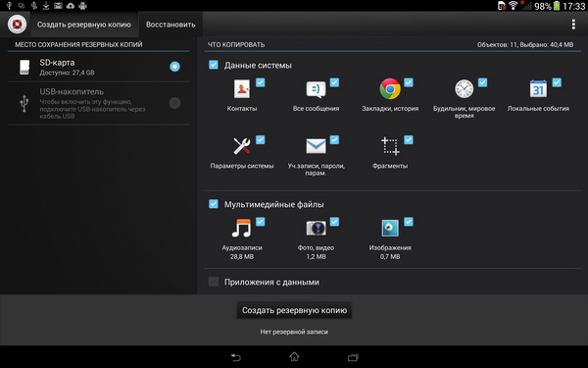Tap the Все сообщения messages icon
This screenshot has width=588, height=368.
click(x=316, y=89)
